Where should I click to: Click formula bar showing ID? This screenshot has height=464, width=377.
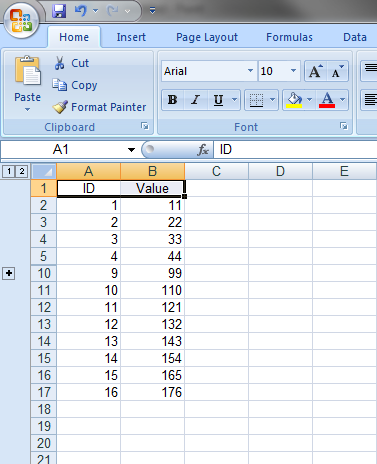point(295,149)
